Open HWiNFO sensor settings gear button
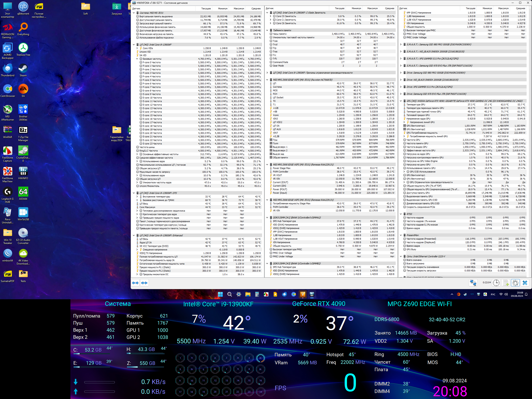The width and height of the screenshot is (532, 399). (x=515, y=283)
